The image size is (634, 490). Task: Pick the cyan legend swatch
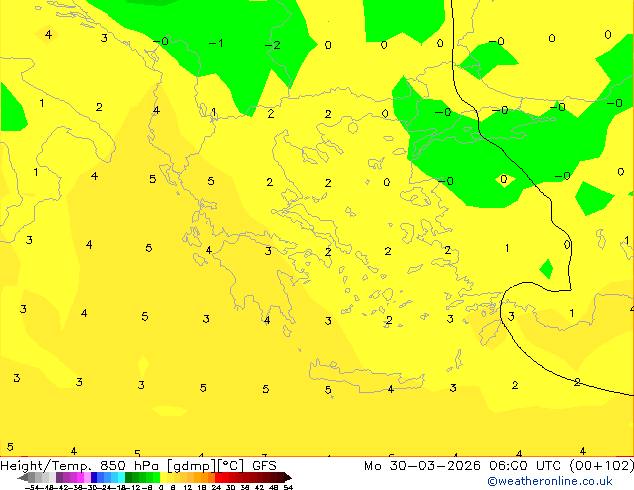pyautogui.click(x=122, y=477)
